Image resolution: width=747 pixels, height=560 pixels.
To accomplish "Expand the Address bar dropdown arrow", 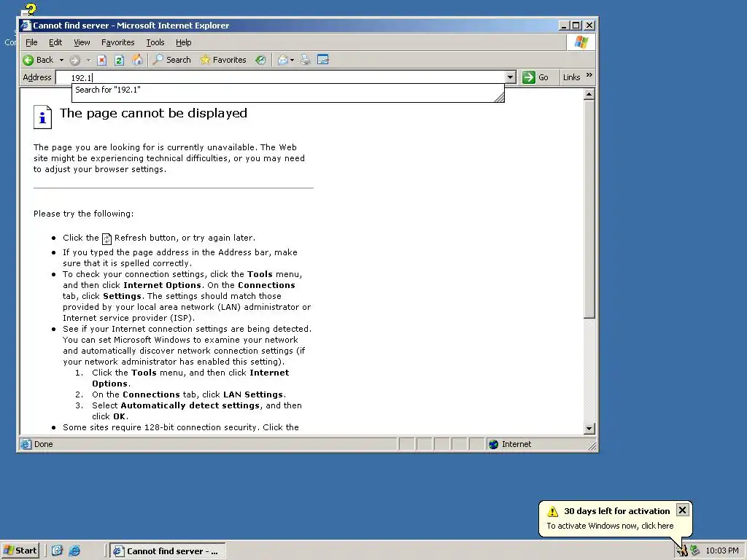I will [x=511, y=77].
